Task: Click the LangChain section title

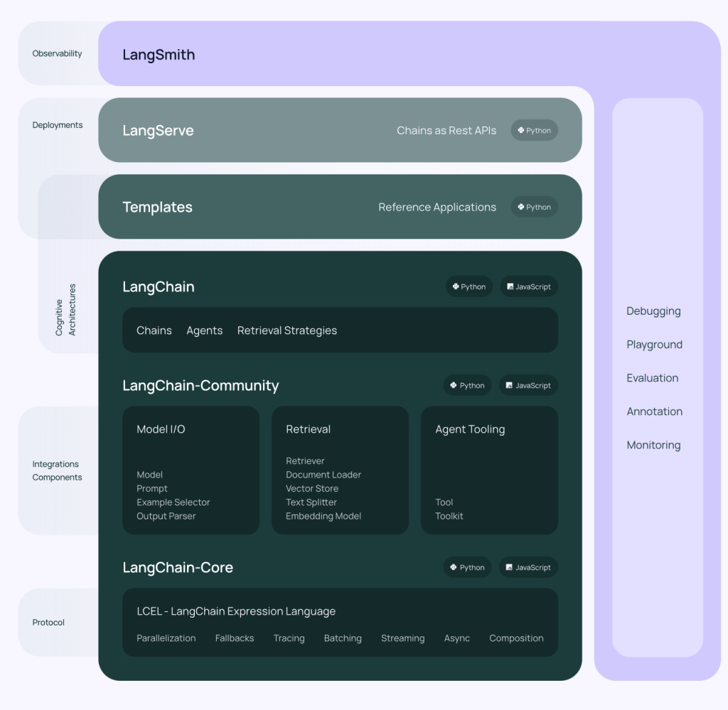Action: 159,287
